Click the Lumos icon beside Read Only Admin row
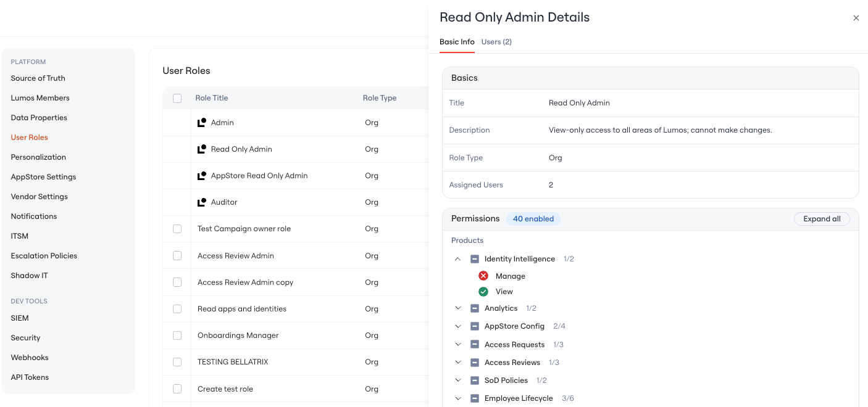 point(202,149)
